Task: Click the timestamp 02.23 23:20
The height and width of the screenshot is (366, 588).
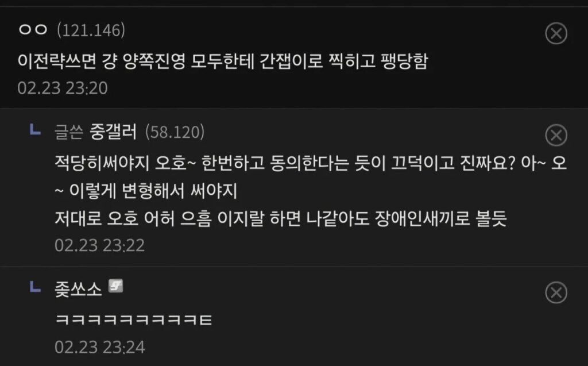Action: pos(63,88)
